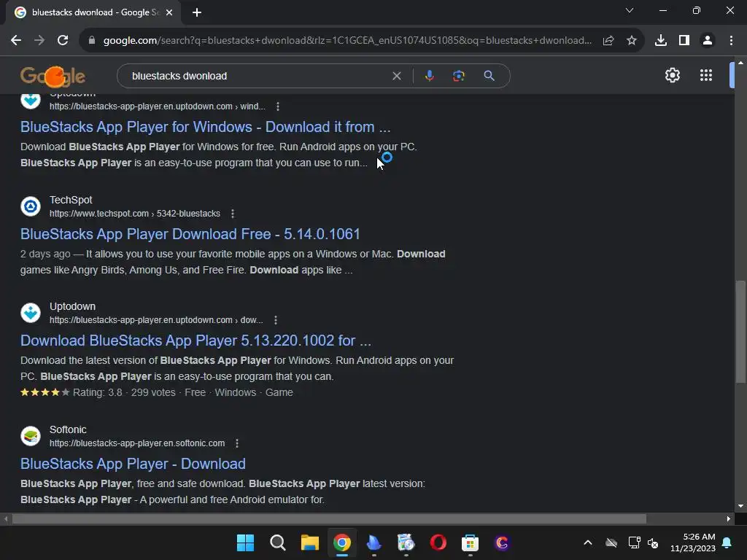The width and height of the screenshot is (747, 560).
Task: Bookmark this page with the star icon
Action: pos(632,41)
